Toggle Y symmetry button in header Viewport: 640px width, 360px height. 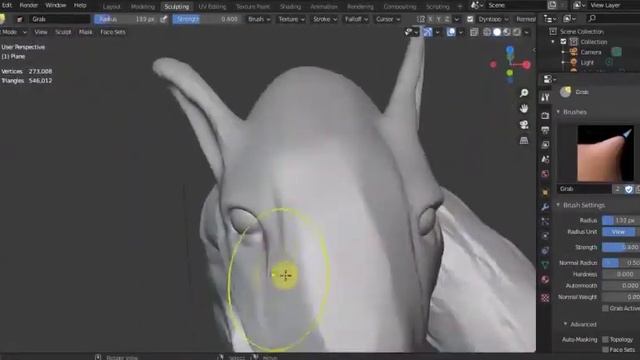438,19
